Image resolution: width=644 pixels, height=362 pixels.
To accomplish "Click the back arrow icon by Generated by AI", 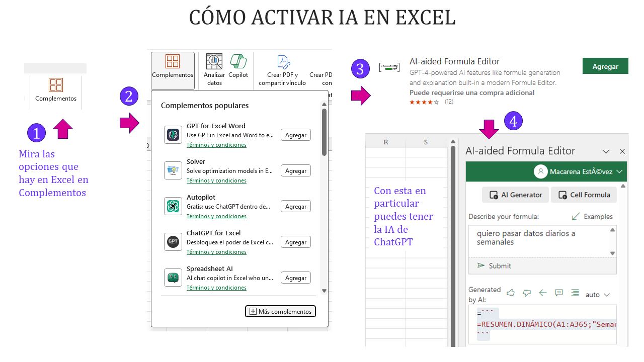I will [543, 293].
